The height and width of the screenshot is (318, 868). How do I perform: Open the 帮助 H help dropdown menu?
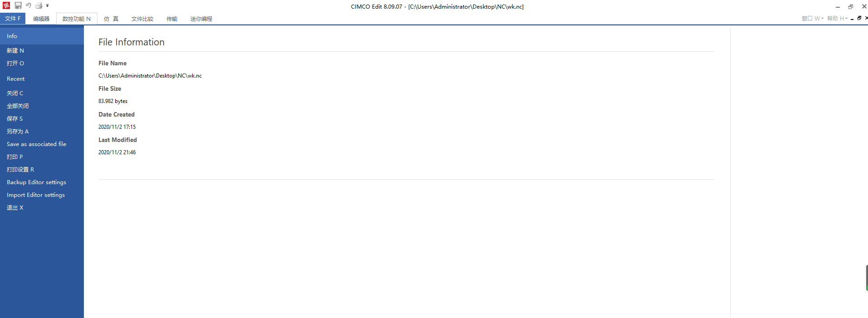click(x=838, y=19)
